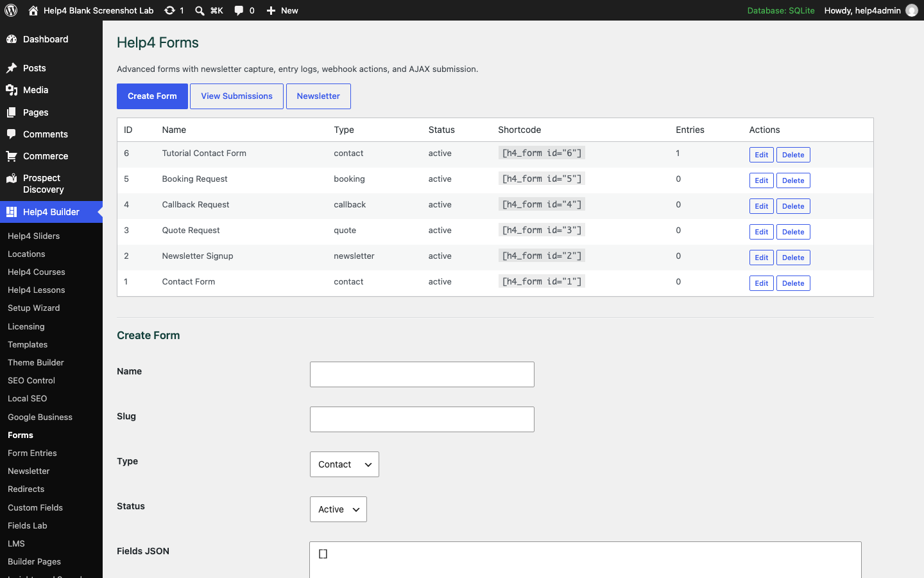The image size is (924, 578).
Task: Click the Dashboard gauge icon
Action: pos(12,39)
